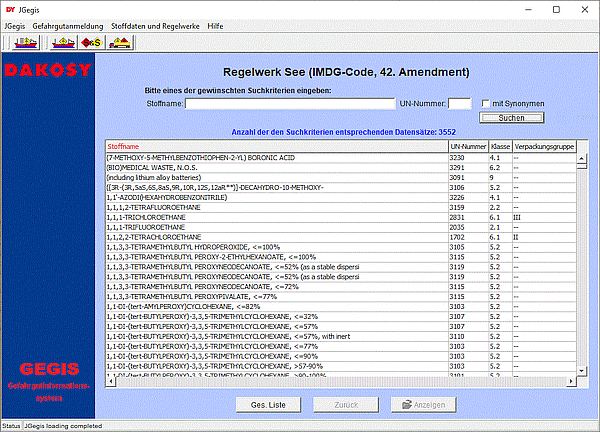Select the TRIMETHYLCYCLOHEXANE '<=90%' row
Viewport: 600px width, 432px height.
point(341,357)
